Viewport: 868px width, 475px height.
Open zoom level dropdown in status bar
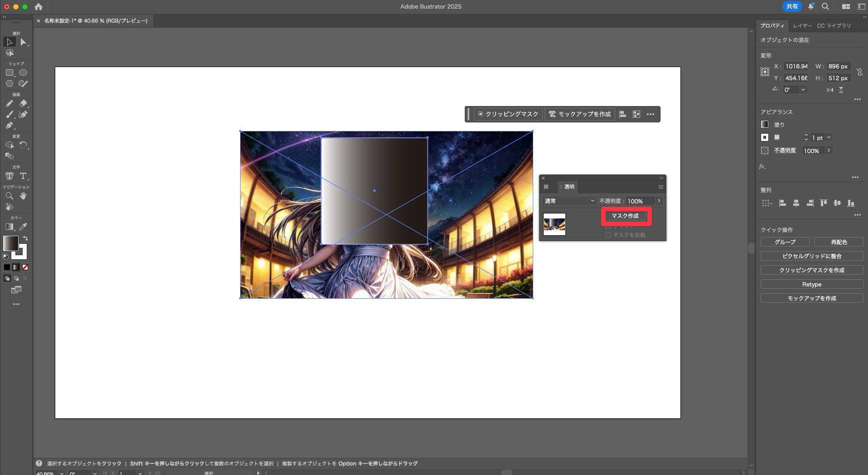pyautogui.click(x=62, y=473)
